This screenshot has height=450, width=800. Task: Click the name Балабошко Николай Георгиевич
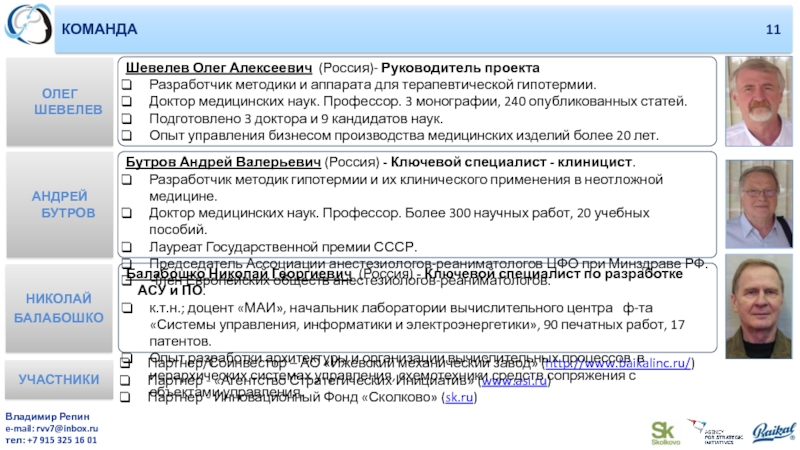pos(239,274)
